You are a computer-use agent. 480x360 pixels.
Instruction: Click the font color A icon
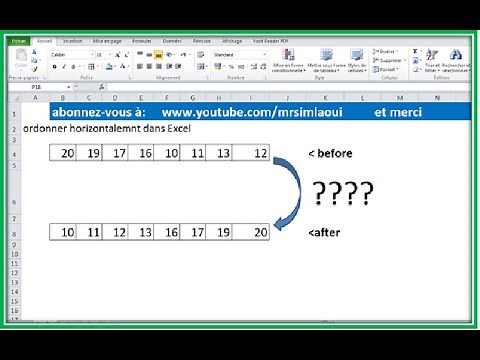click(x=122, y=67)
